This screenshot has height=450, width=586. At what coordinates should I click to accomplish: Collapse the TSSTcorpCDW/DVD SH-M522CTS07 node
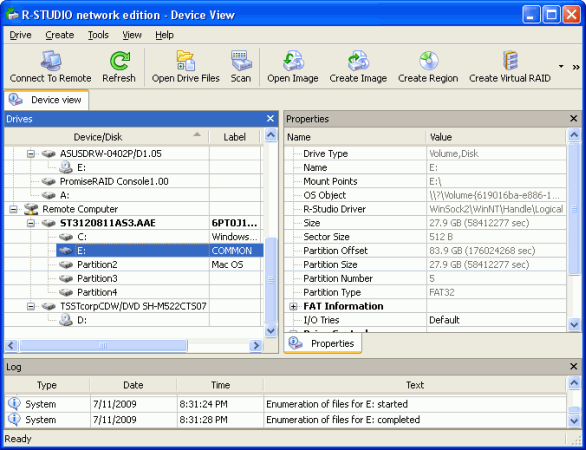pos(31,306)
